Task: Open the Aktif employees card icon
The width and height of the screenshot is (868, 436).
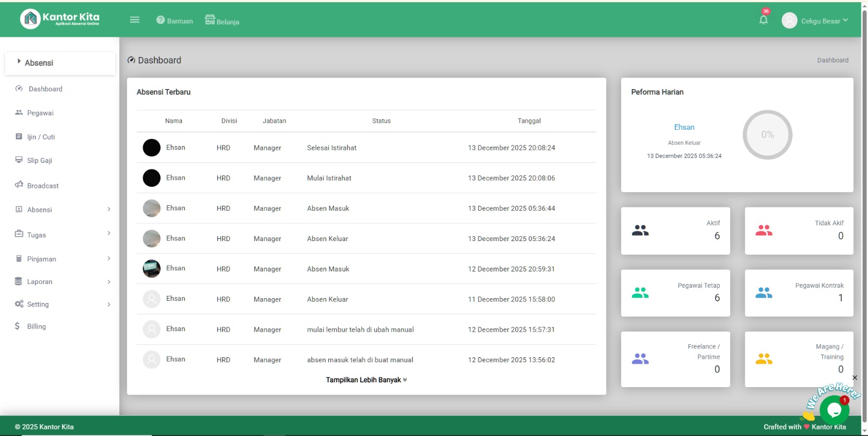Action: click(640, 231)
